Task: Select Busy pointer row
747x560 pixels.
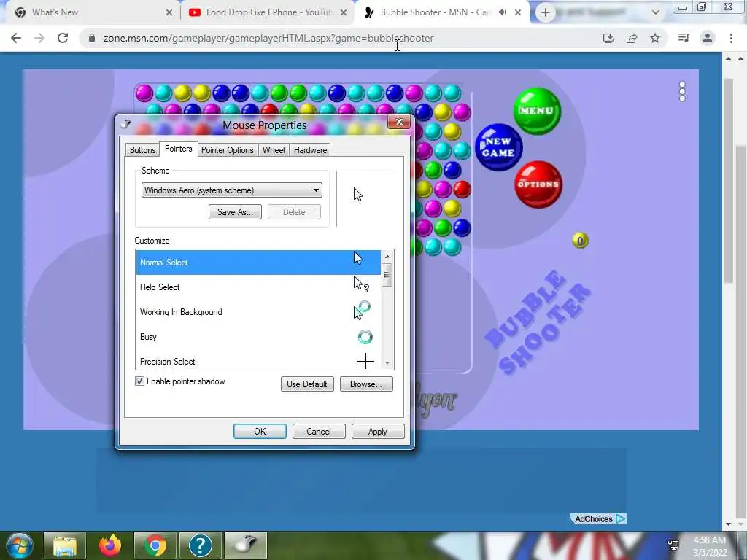Action: pyautogui.click(x=258, y=337)
